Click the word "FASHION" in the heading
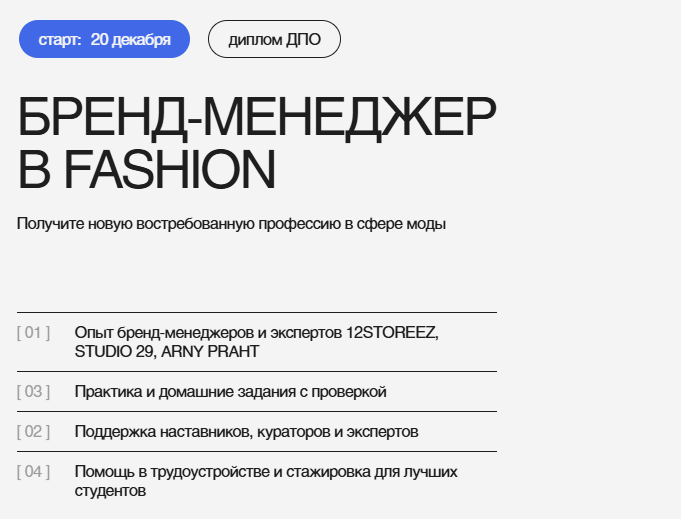This screenshot has height=519, width=681. (169, 169)
